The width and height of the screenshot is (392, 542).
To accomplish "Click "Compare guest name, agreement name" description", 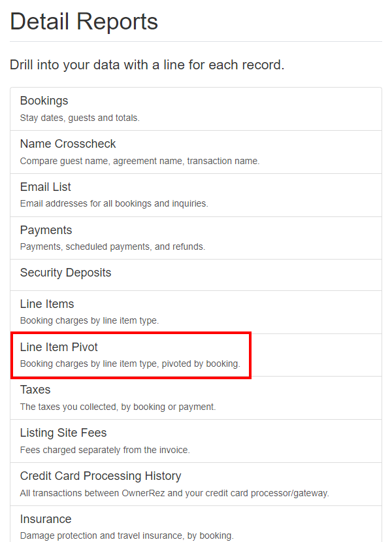I will (140, 161).
